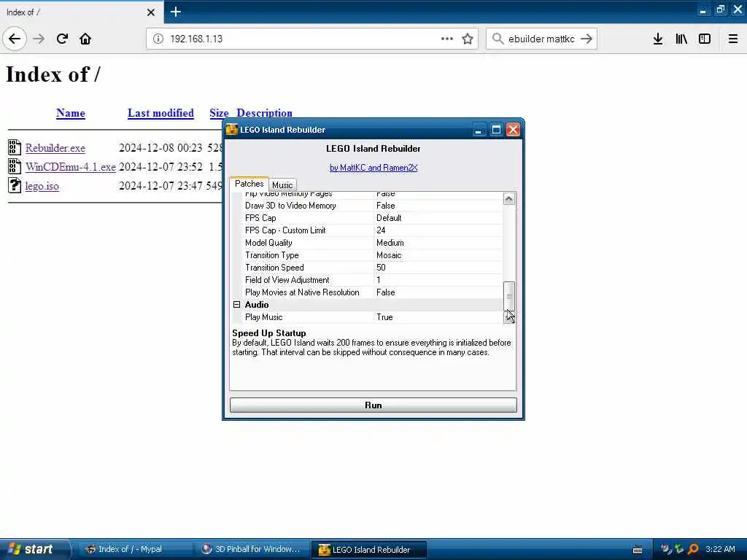Go back using browser back arrow
Screen dimensions: 747x560
15,39
